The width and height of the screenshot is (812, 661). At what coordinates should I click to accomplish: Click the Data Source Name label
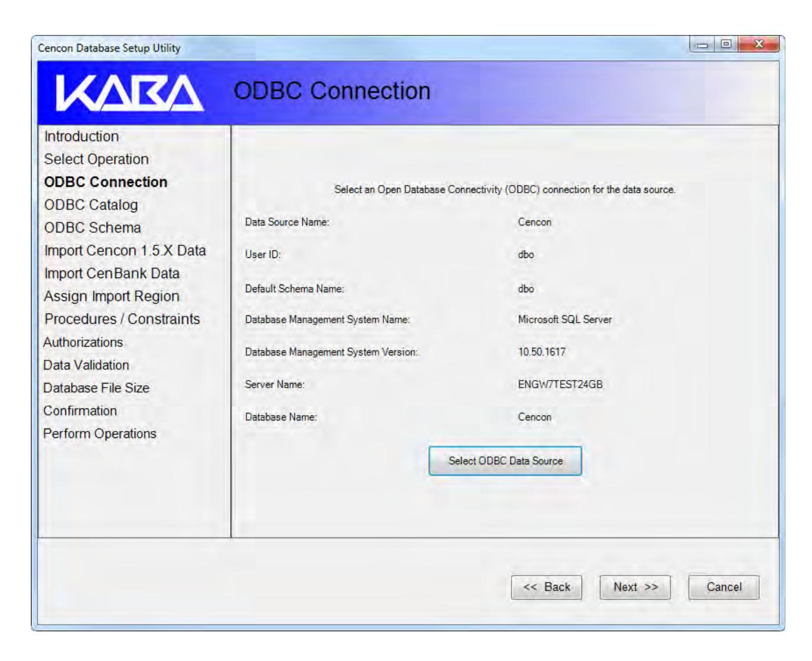click(287, 222)
